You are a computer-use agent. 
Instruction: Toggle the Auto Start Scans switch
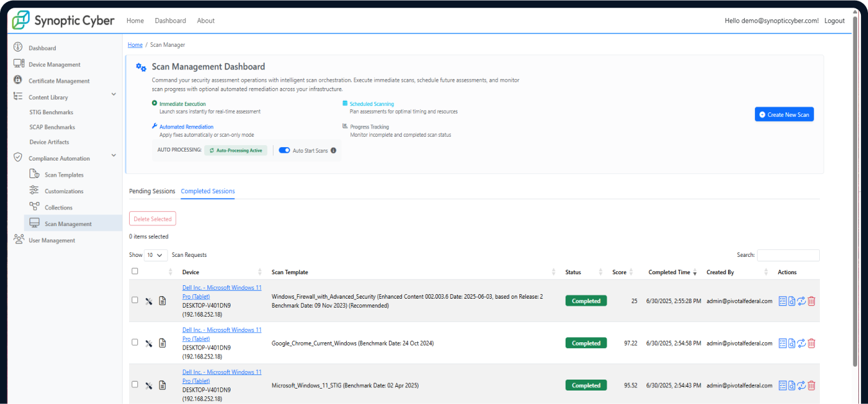(284, 150)
